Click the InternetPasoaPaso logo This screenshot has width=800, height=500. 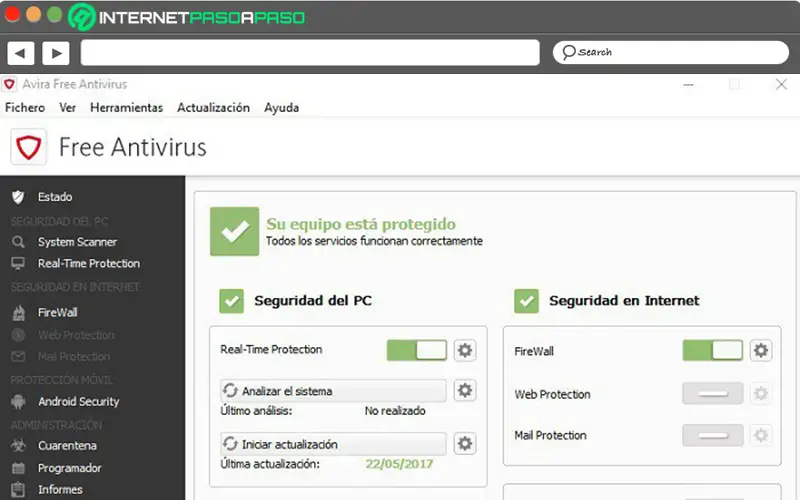click(187, 17)
